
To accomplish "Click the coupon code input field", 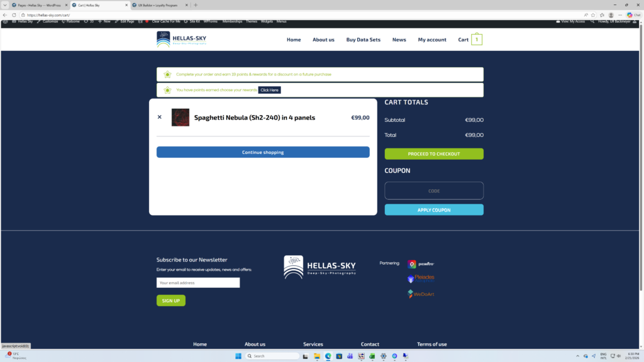I will point(434,191).
